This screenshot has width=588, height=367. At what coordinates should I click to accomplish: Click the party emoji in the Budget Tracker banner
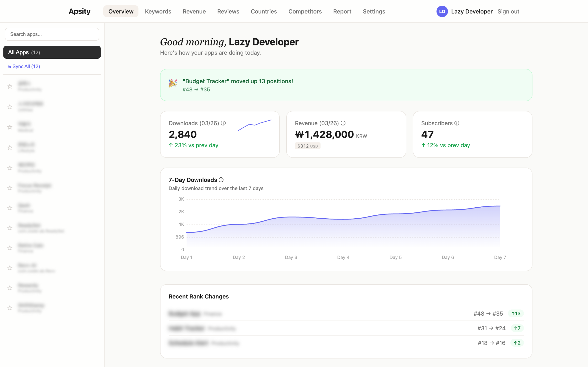pyautogui.click(x=172, y=83)
